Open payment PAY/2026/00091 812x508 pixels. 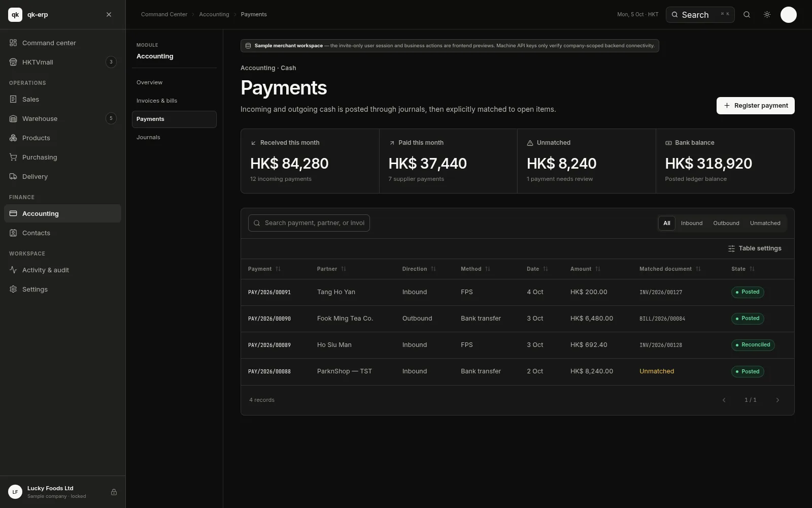coord(269,292)
